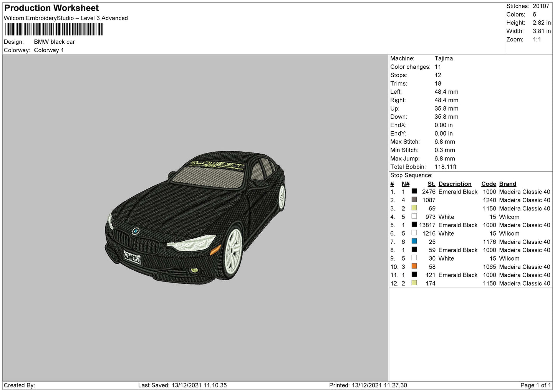Click stitch count 174 in row 12

point(431,283)
